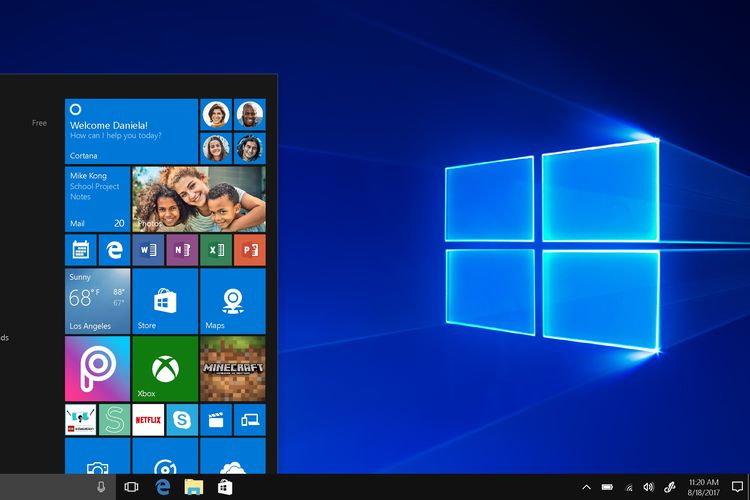Click the volume speaker icon in taskbar
This screenshot has height=500, width=750.
click(x=649, y=487)
